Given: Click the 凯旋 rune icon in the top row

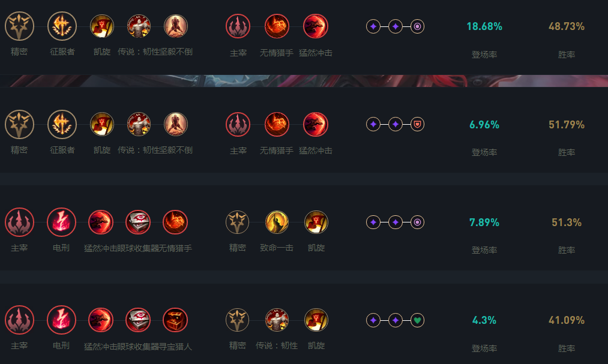Looking at the screenshot, I should [x=101, y=26].
